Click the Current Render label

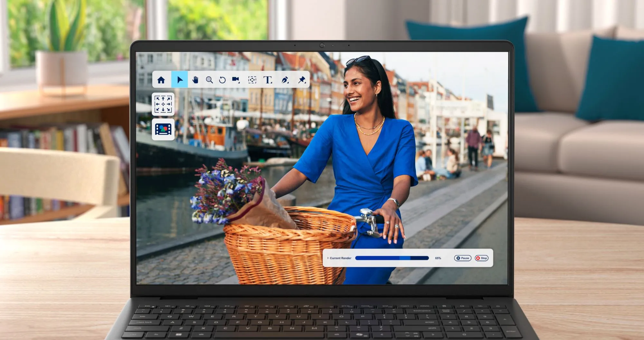340,258
